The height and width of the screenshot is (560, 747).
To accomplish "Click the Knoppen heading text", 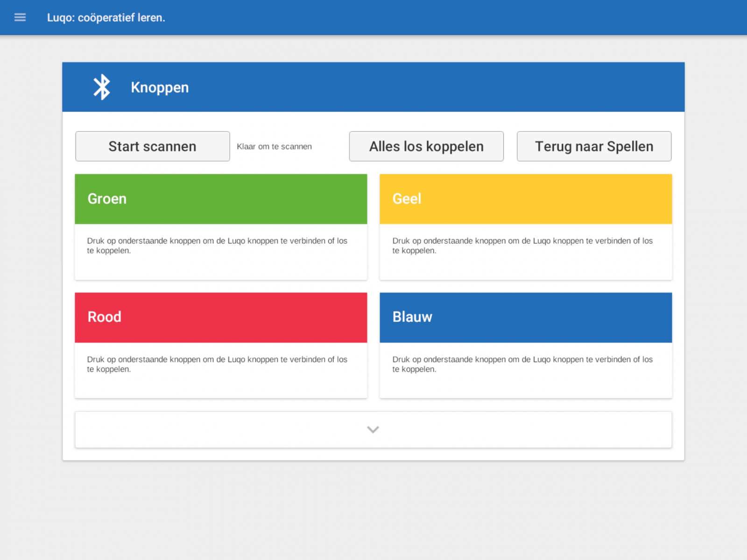I will click(160, 88).
